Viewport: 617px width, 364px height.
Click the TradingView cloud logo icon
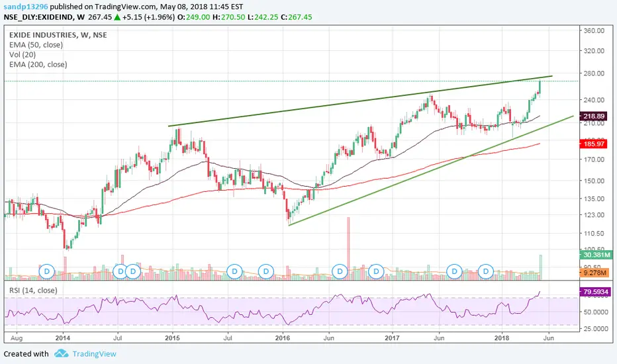pos(61,353)
